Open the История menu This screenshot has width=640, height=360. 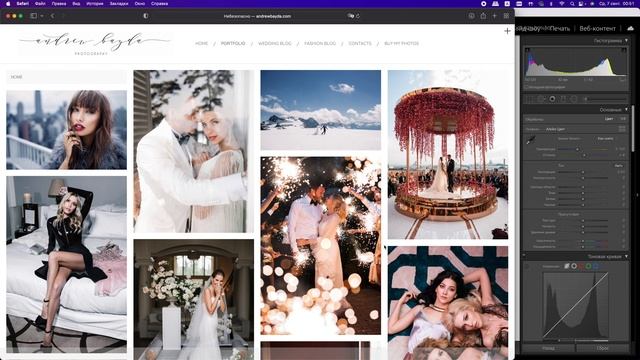pos(95,4)
